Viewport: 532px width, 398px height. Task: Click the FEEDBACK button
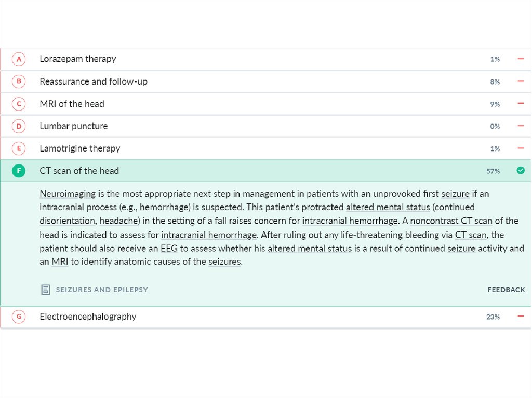[x=506, y=290]
